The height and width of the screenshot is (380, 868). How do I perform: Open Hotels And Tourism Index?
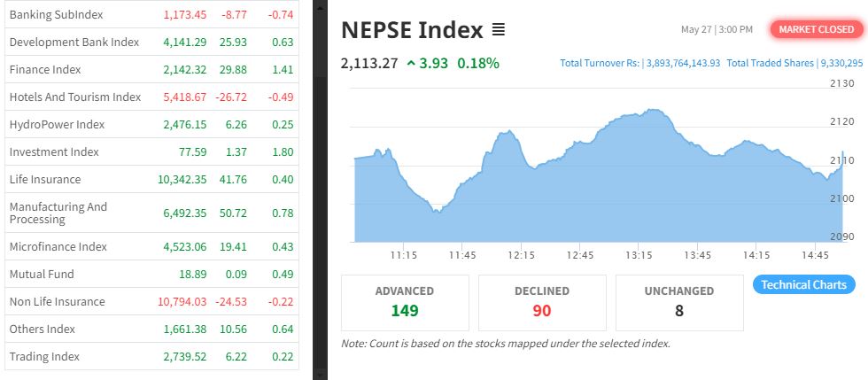[74, 97]
